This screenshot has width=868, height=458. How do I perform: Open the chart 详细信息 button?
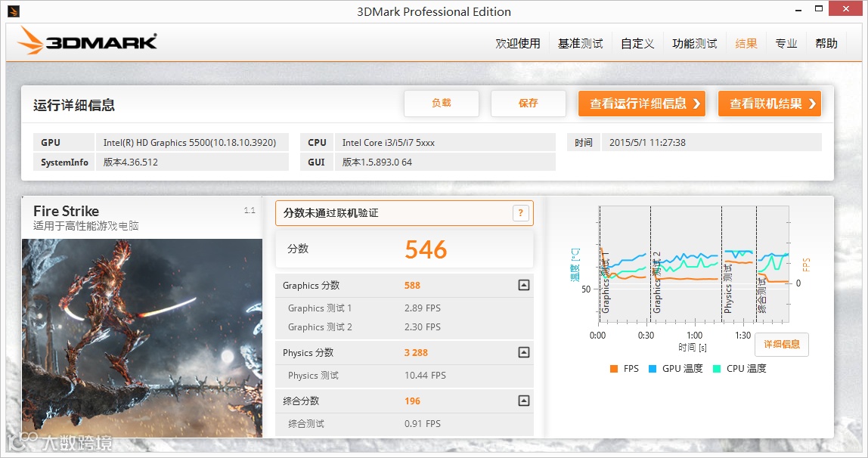(782, 344)
